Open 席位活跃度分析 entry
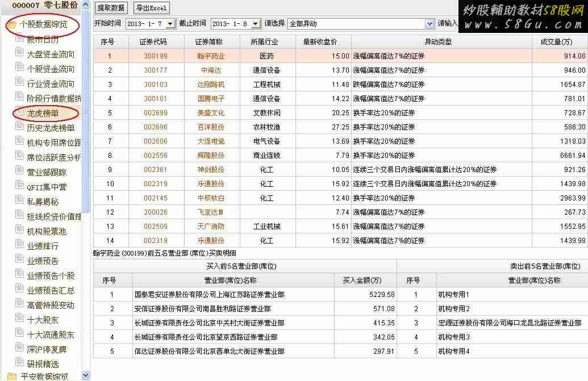This screenshot has height=381, width=588. (53, 157)
